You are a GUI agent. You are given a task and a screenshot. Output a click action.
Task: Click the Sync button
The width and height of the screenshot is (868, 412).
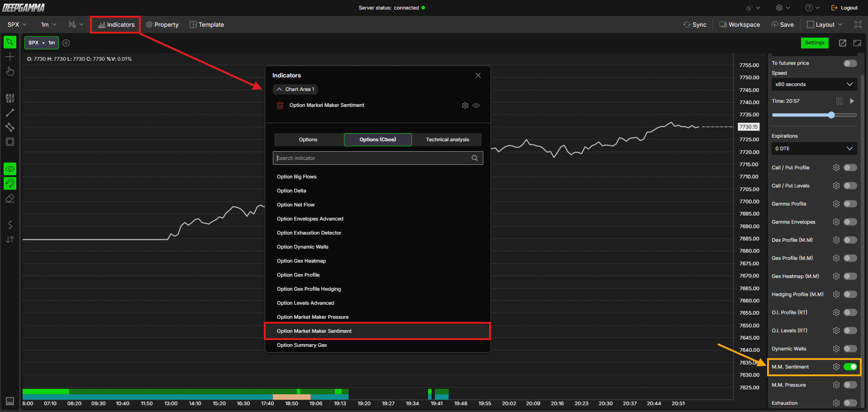pos(695,24)
